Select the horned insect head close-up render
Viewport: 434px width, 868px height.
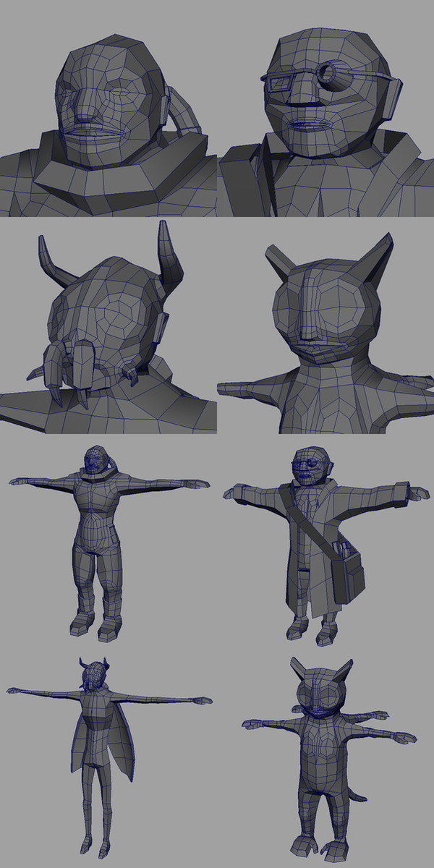point(109,325)
